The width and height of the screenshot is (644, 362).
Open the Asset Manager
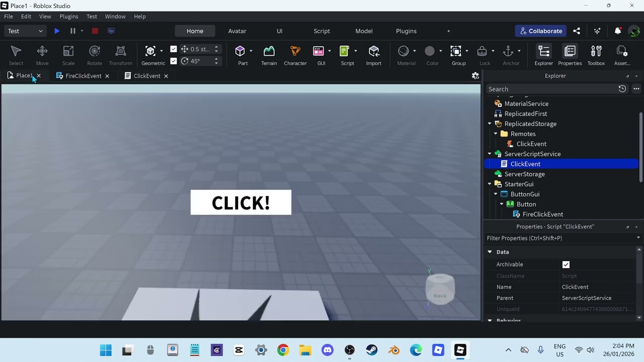622,55
